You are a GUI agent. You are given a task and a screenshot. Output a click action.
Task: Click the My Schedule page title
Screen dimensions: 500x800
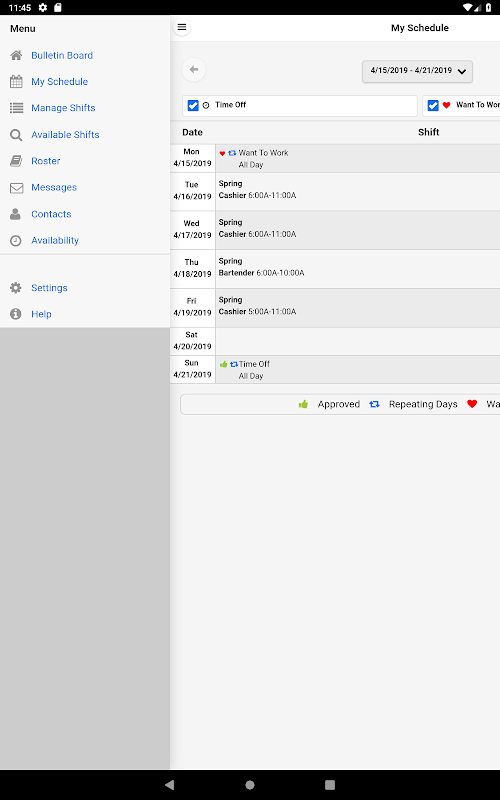(420, 28)
